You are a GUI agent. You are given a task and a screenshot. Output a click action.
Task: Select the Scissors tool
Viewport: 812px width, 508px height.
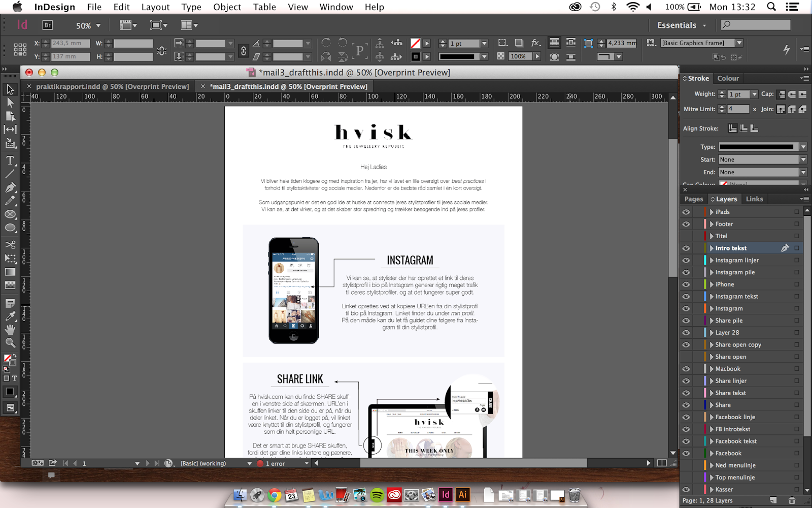10,245
